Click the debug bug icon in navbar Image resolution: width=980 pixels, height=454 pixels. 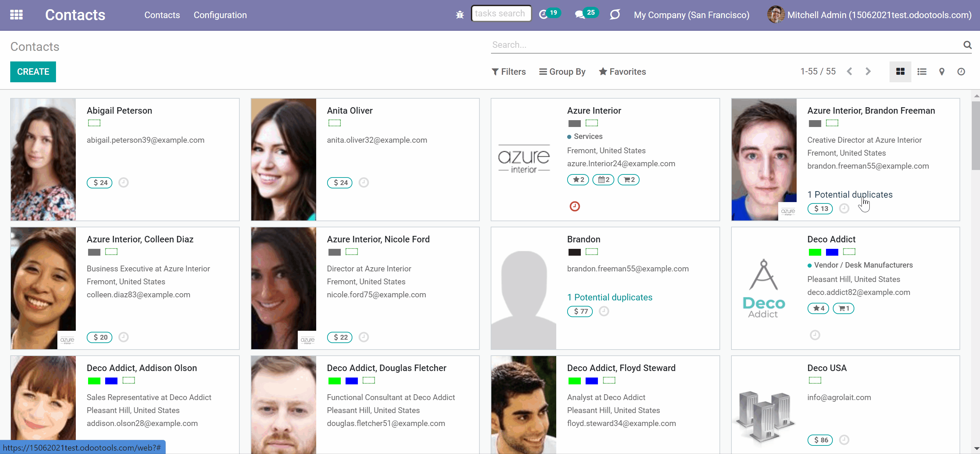click(x=460, y=15)
